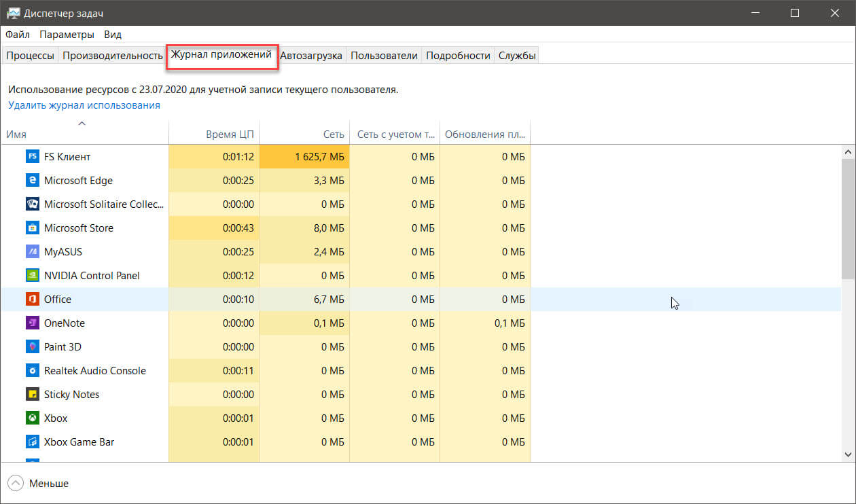Switch to the Автозагрузка tab
This screenshot has height=504, width=856.
pos(311,56)
